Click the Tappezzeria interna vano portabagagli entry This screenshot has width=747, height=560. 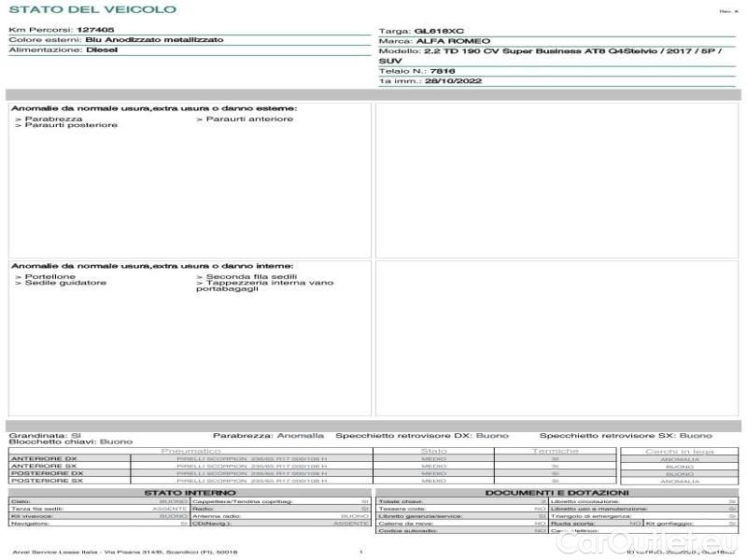click(x=265, y=286)
